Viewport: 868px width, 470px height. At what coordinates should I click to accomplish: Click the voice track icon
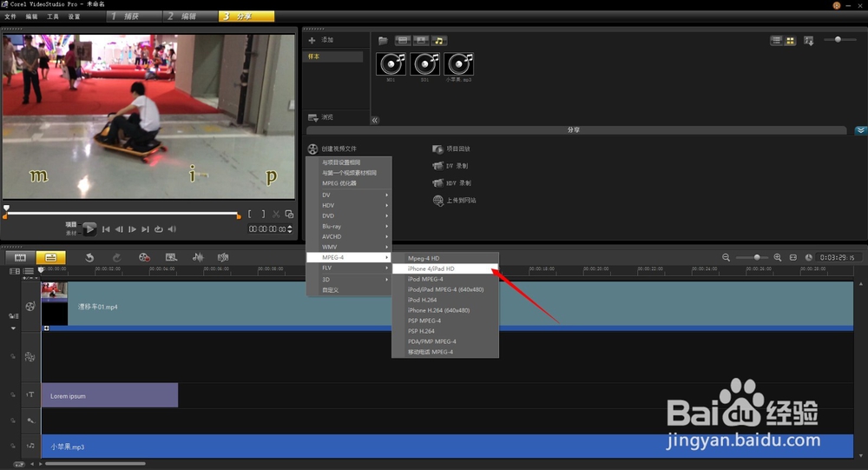tap(30, 420)
